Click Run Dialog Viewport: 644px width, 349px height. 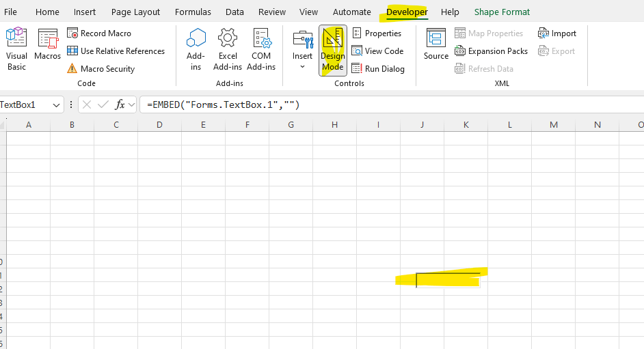click(x=378, y=68)
